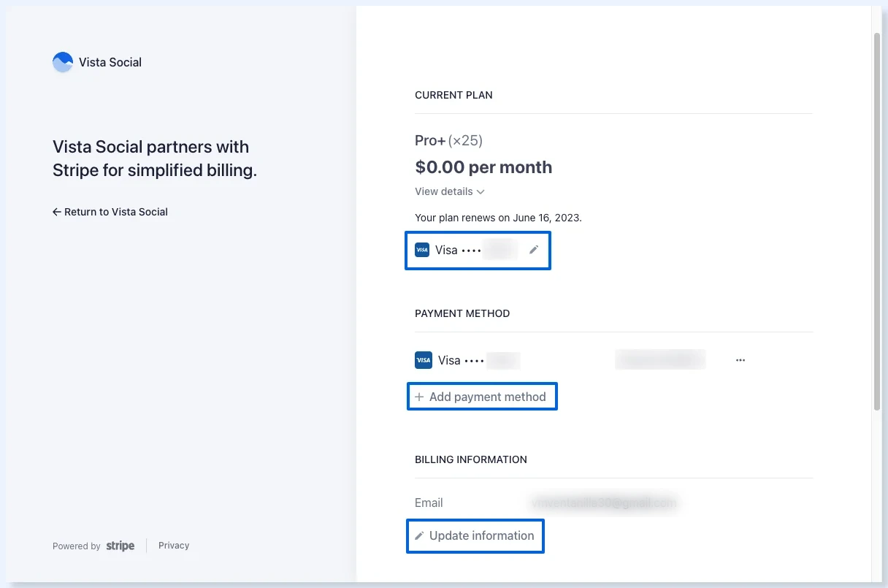Open the Privacy link

tap(174, 546)
